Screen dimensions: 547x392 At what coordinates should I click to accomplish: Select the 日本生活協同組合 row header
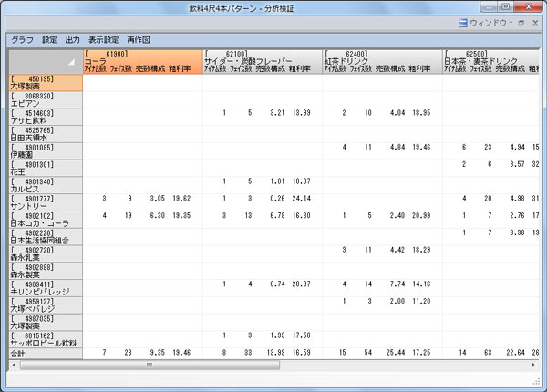[46, 236]
